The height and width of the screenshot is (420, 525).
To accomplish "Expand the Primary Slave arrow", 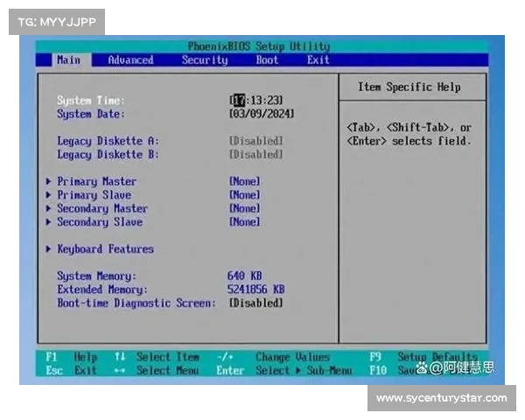I will tap(48, 195).
